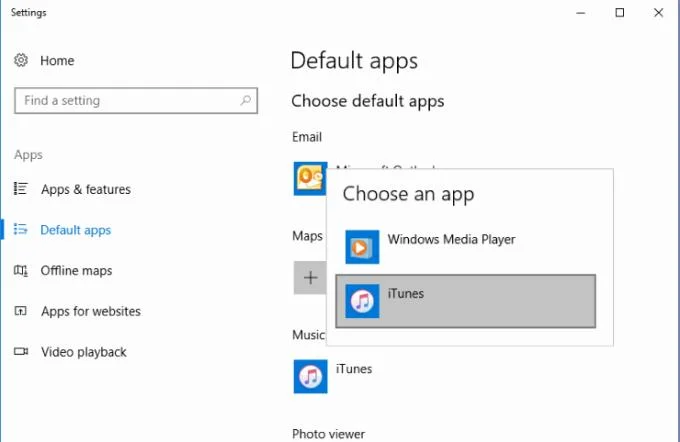Open Apps for websites section
The image size is (680, 442).
coord(91,311)
